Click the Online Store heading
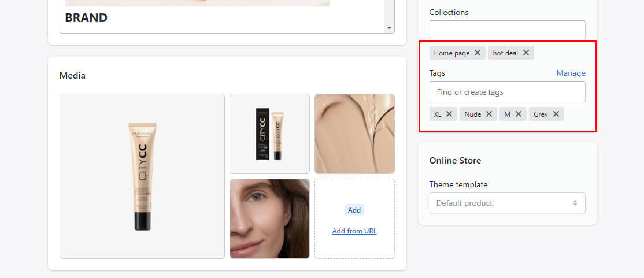Image resolution: width=644 pixels, height=278 pixels. point(455,161)
